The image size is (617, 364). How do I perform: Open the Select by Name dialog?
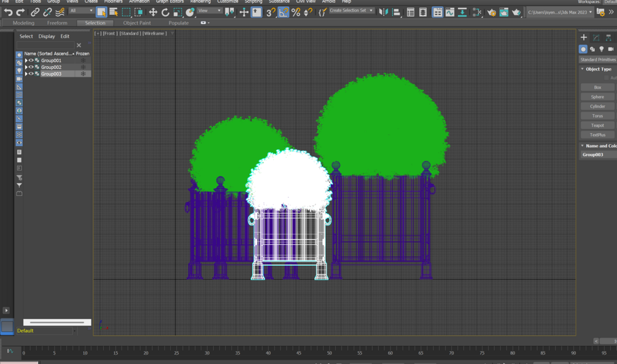(x=114, y=12)
